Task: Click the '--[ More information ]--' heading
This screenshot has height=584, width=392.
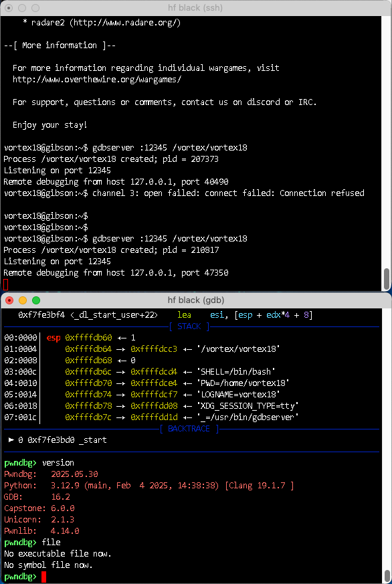Action: pyautogui.click(x=60, y=45)
